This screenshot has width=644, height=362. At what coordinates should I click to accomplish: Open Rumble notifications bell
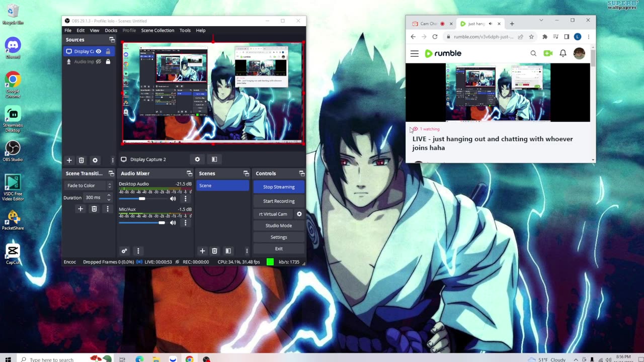(x=563, y=53)
